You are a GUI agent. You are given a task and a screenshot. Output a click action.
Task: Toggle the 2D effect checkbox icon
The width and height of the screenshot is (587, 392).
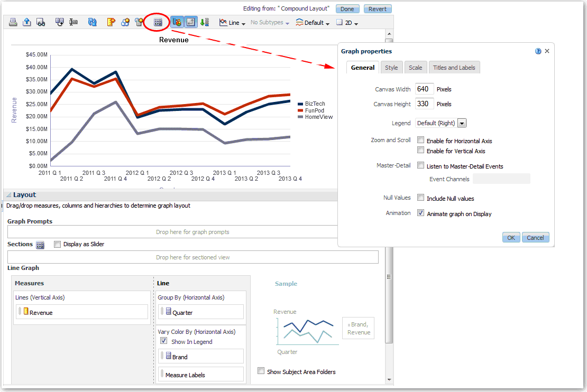(339, 22)
